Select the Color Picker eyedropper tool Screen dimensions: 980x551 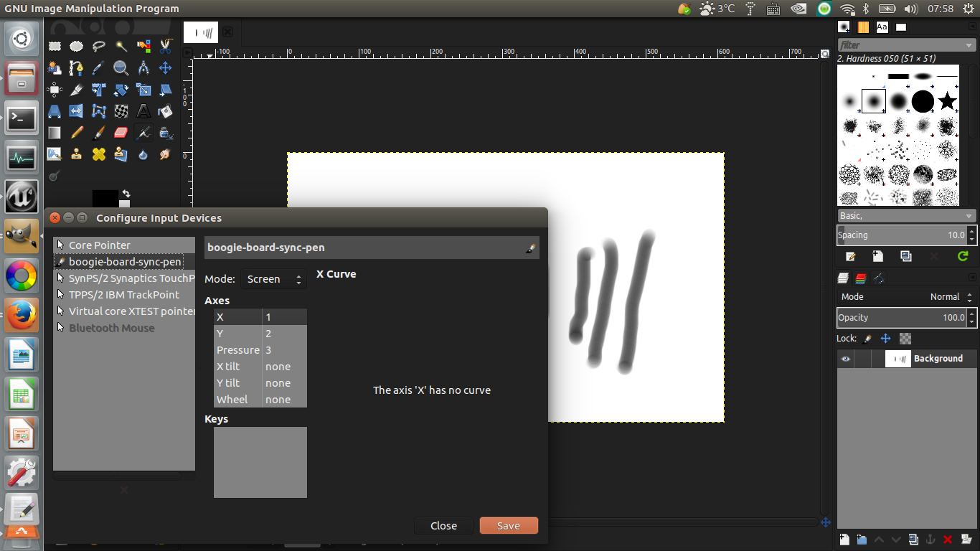point(99,68)
